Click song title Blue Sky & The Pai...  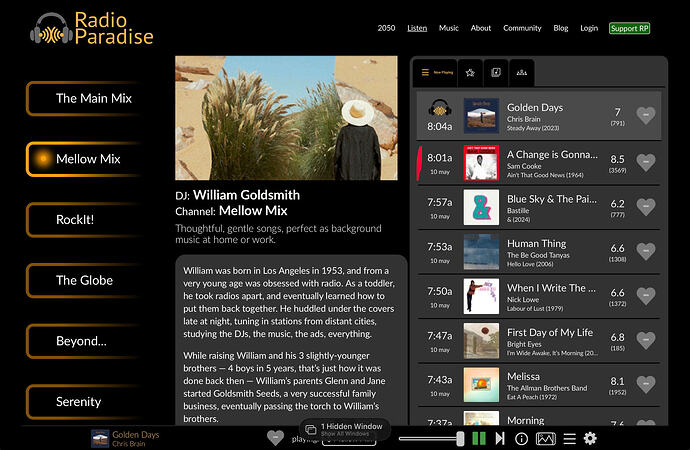pos(552,199)
